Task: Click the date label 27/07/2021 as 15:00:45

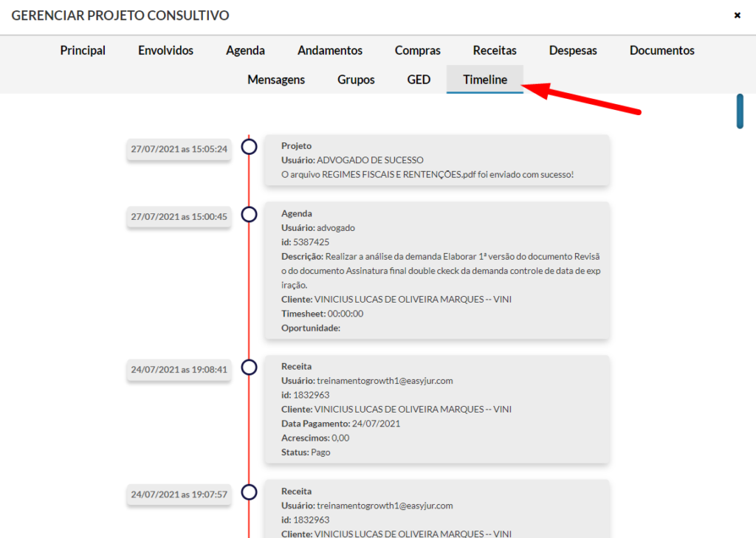Action: coord(179,217)
